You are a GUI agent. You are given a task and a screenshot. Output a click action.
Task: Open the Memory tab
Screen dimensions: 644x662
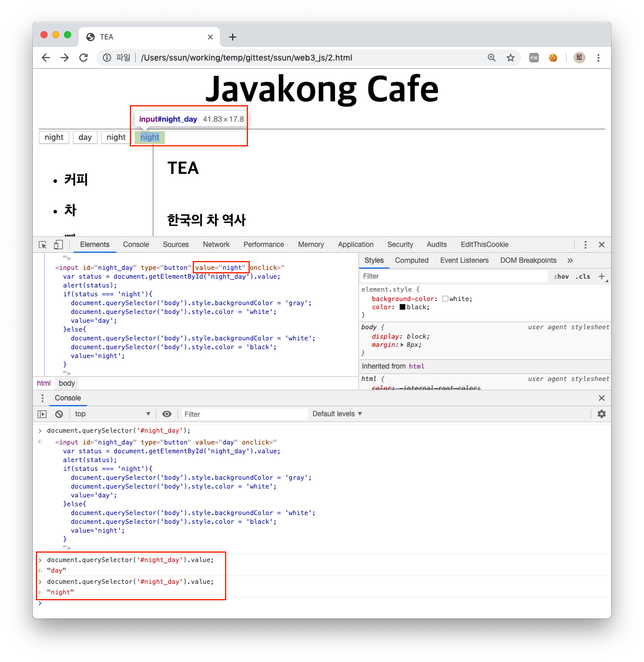[311, 245]
